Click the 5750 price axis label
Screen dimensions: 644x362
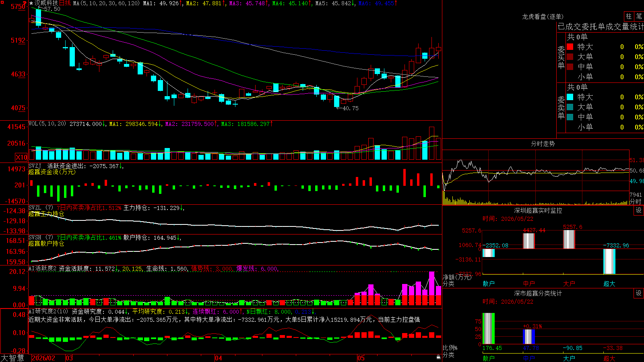pyautogui.click(x=18, y=6)
